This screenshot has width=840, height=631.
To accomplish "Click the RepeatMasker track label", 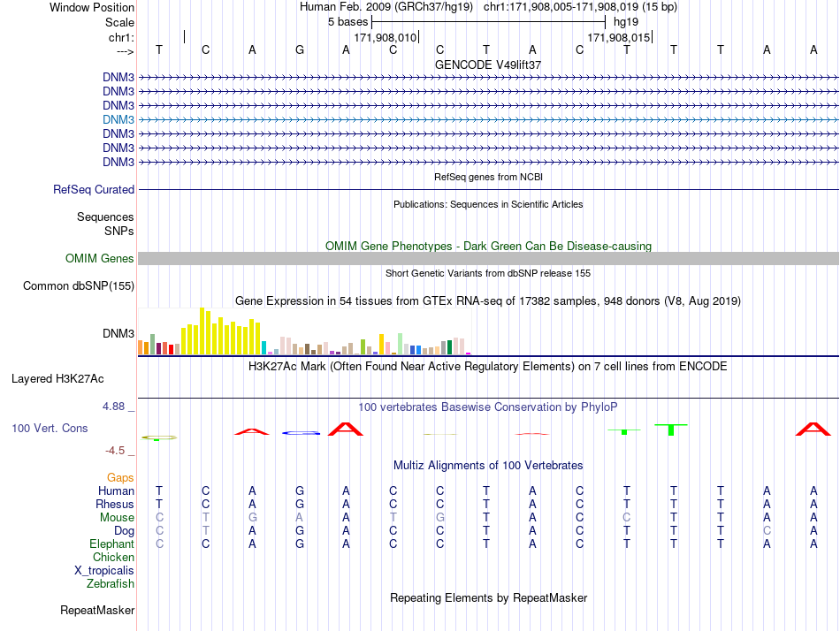I will (x=97, y=611).
